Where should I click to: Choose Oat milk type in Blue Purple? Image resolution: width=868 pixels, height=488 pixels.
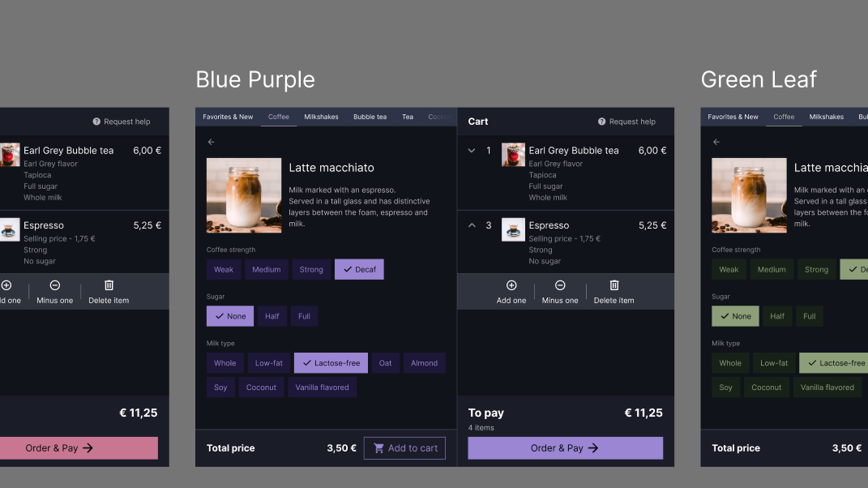coord(385,363)
